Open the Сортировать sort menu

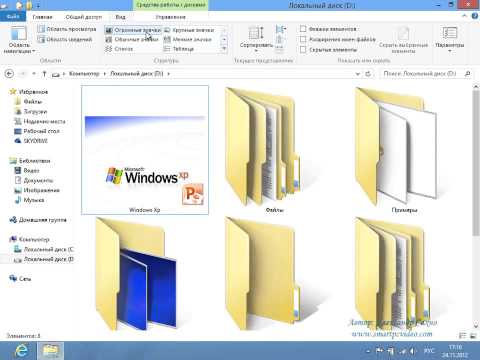[256, 39]
